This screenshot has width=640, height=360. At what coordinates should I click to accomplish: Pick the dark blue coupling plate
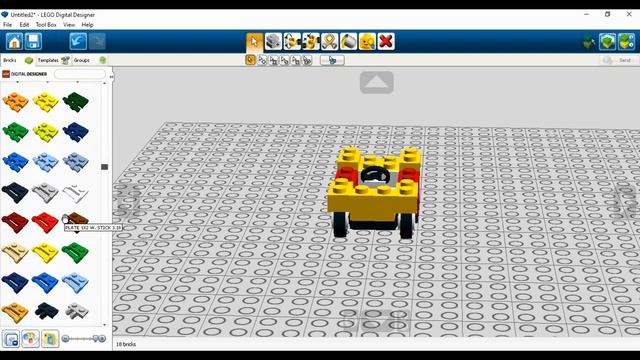click(x=76, y=132)
